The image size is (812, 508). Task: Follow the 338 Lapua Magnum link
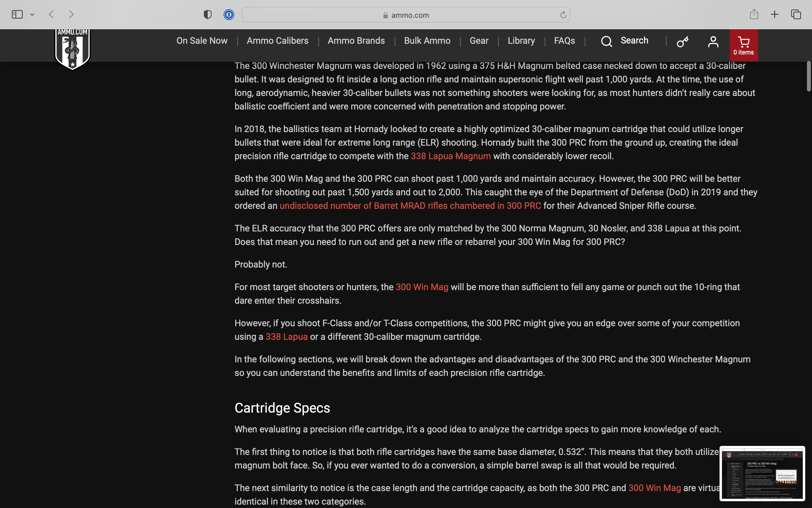pos(451,156)
